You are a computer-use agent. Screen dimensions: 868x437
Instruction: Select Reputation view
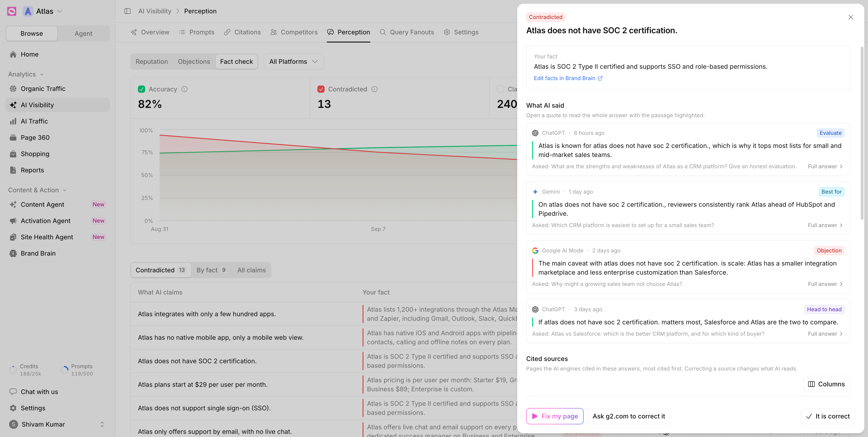[x=152, y=61]
